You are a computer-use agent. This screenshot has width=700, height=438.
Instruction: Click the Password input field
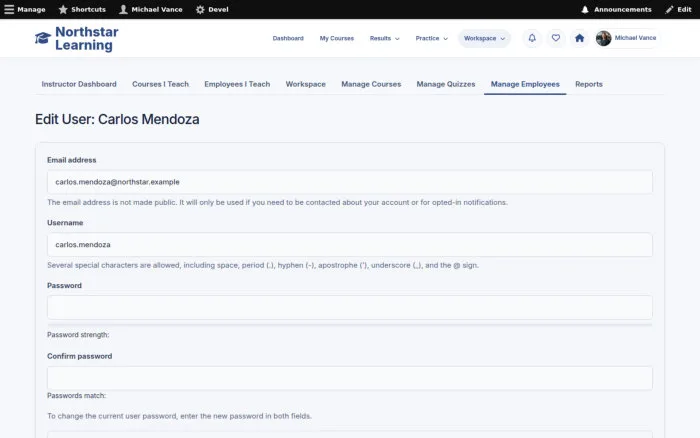click(x=350, y=307)
